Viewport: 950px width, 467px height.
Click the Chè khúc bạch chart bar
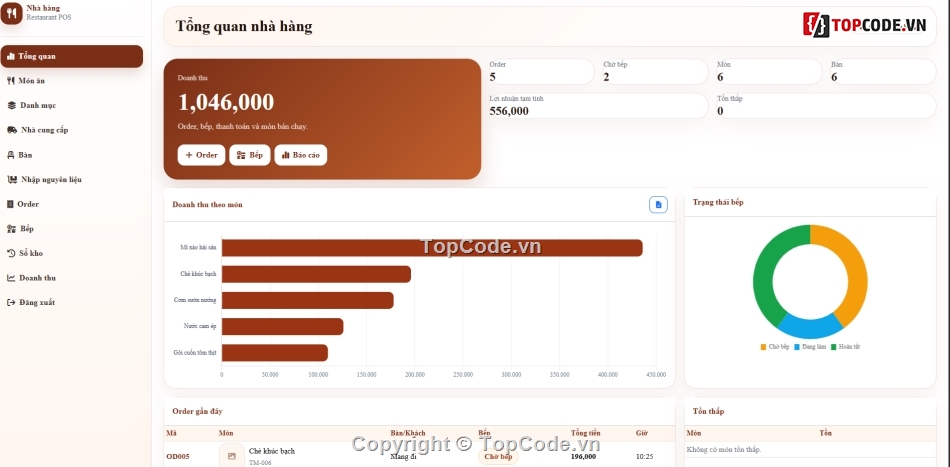[x=316, y=274]
